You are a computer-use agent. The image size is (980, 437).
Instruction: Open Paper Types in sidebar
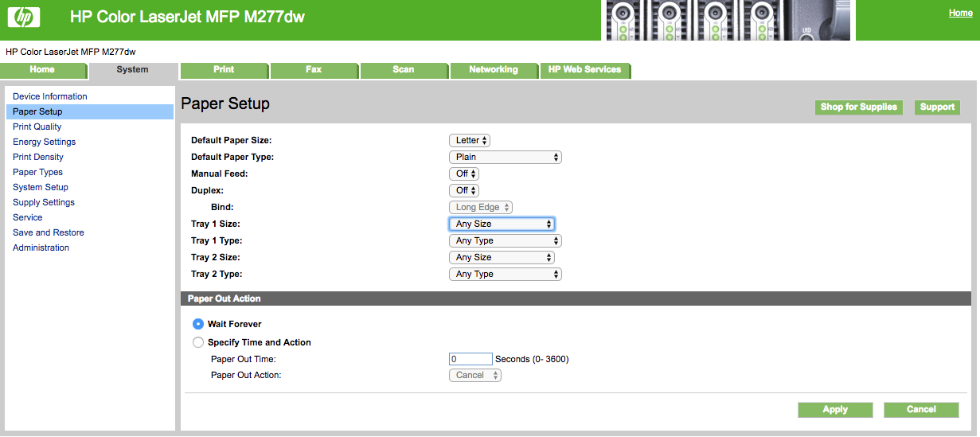coord(37,172)
